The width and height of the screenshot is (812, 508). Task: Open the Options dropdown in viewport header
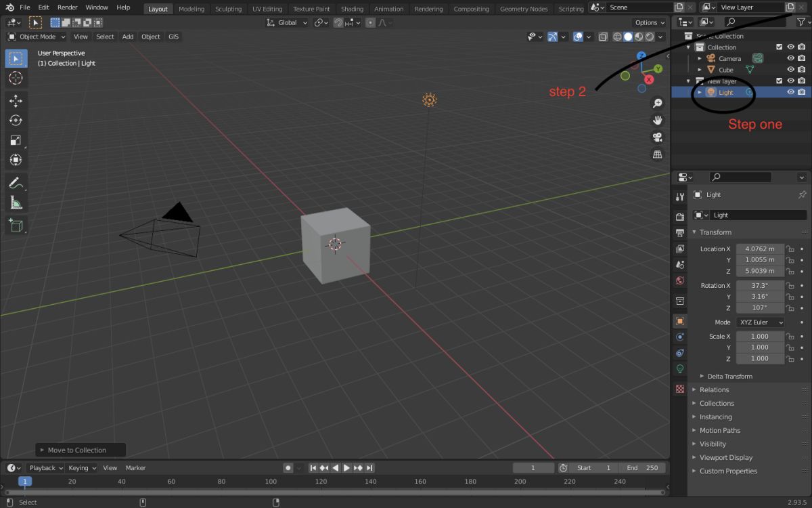point(650,22)
